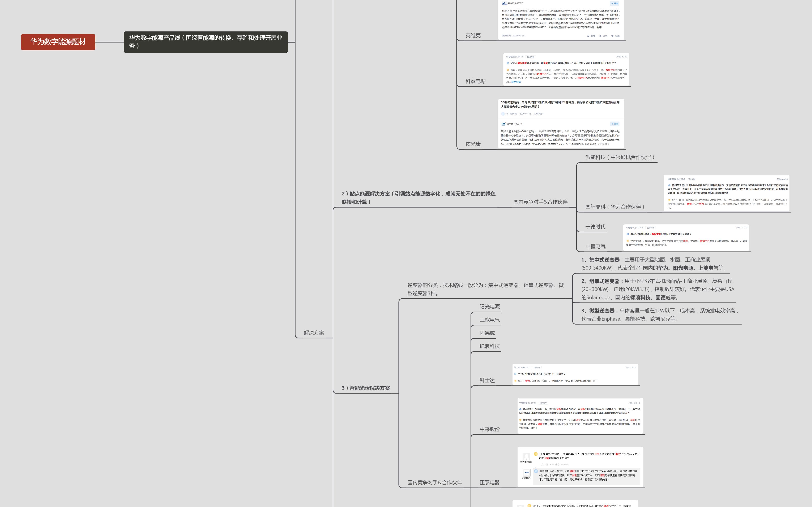Click the 固德威 node

(x=487, y=333)
